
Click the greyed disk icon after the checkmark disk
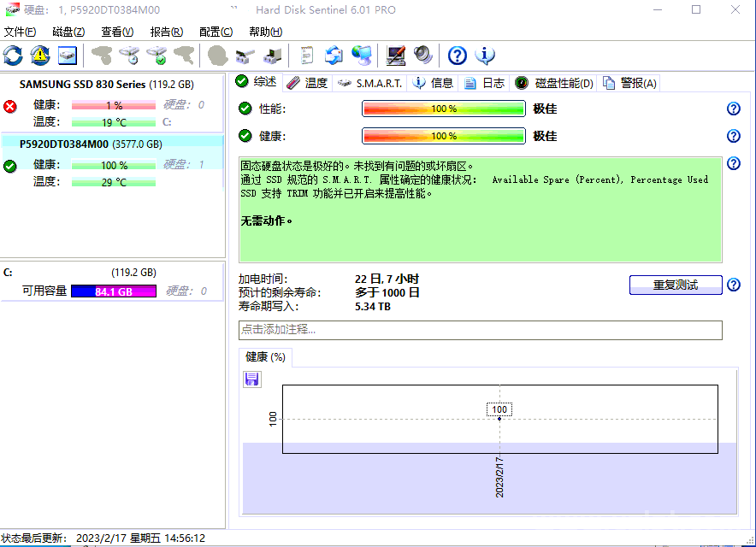click(185, 56)
